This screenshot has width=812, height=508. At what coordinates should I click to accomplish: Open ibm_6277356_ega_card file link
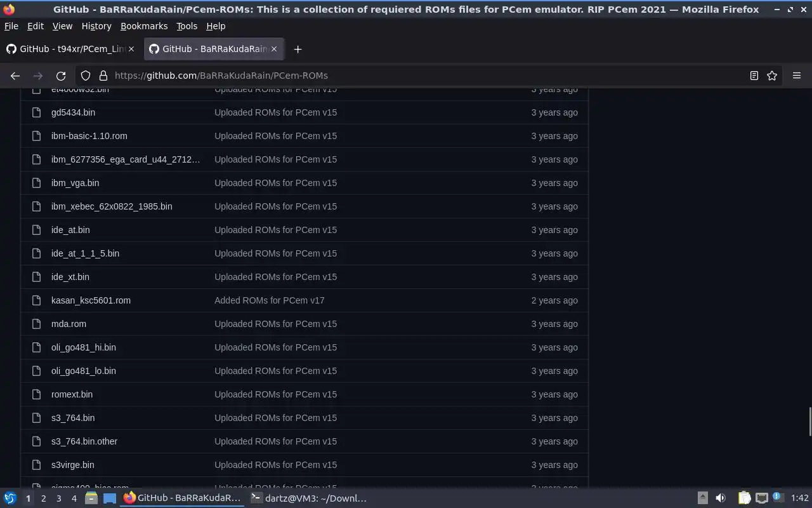click(126, 159)
